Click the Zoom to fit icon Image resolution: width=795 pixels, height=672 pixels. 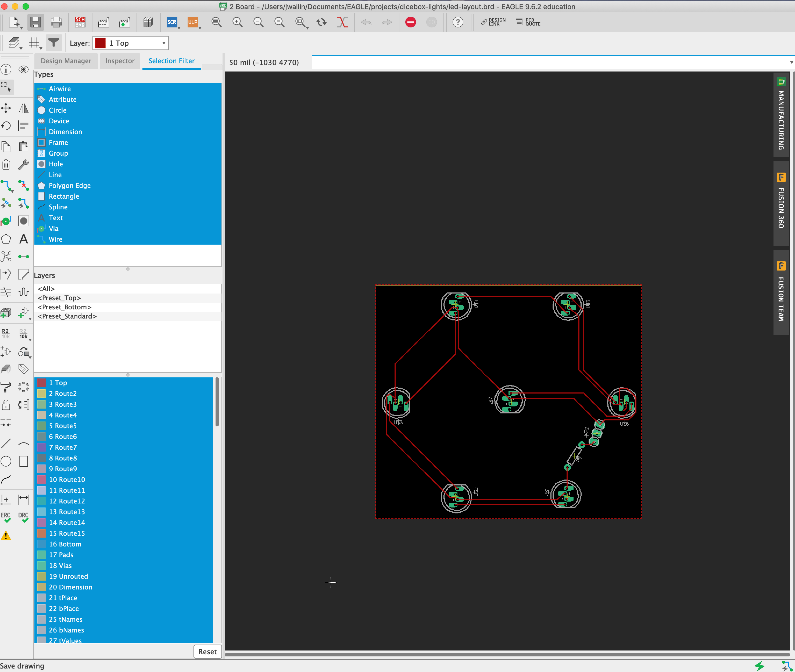click(216, 22)
